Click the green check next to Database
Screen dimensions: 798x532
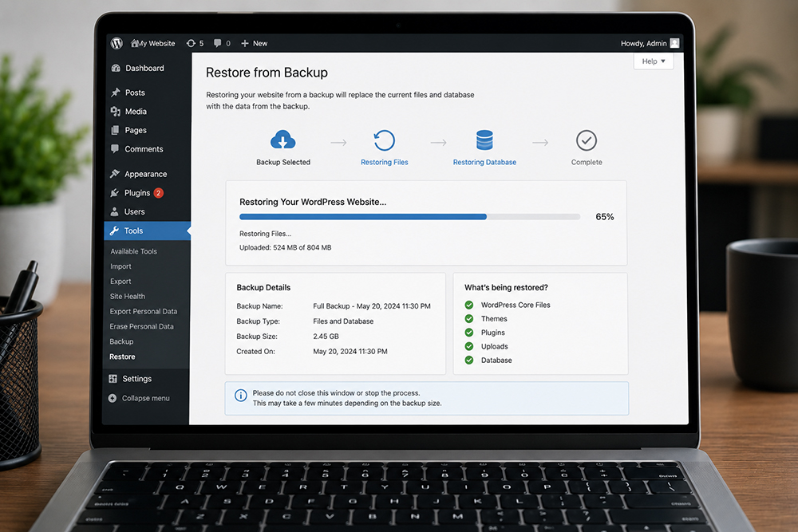coord(469,360)
